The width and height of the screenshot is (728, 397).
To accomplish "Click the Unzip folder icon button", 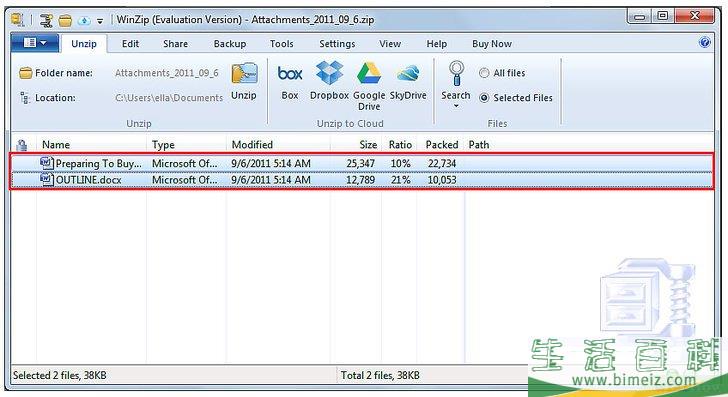I will (x=244, y=74).
